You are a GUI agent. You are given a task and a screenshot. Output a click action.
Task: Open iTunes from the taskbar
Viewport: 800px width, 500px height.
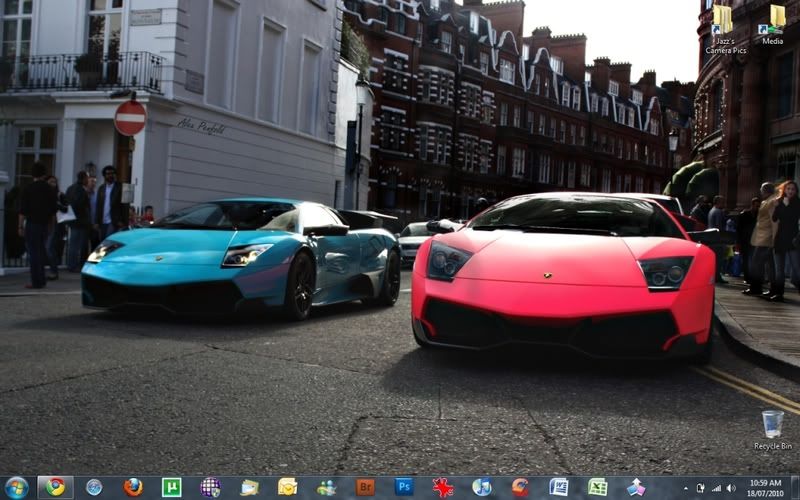pos(481,487)
